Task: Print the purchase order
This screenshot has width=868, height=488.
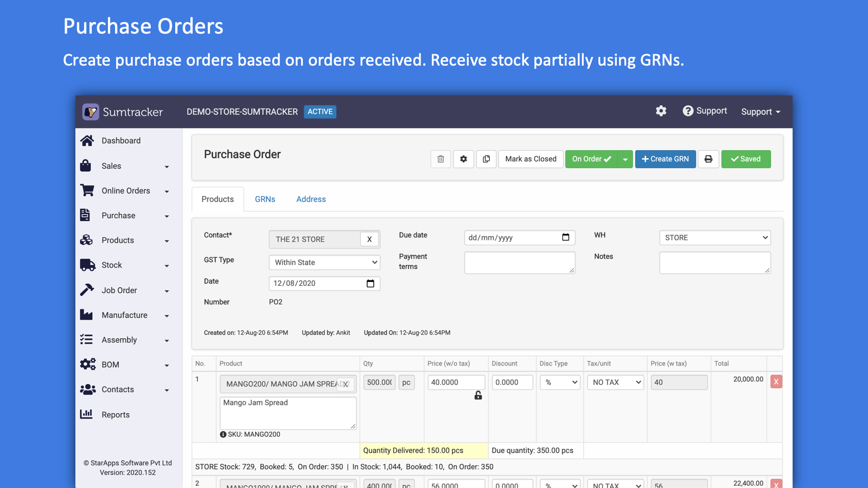Action: [709, 159]
